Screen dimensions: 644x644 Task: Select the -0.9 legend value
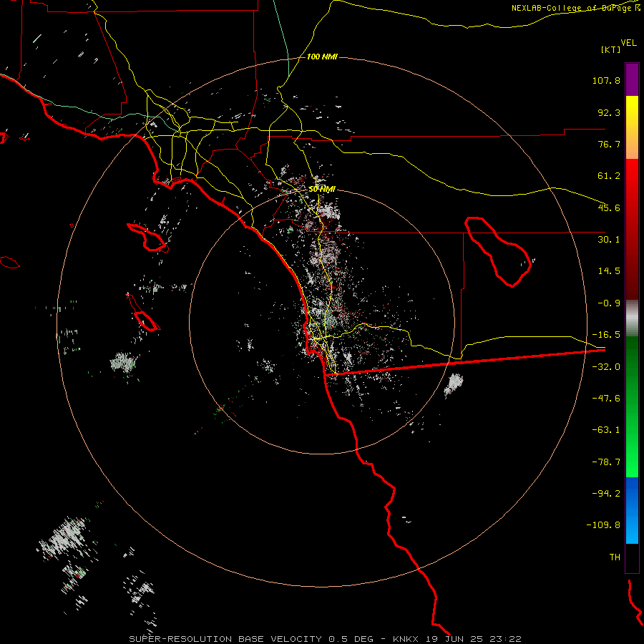point(609,303)
